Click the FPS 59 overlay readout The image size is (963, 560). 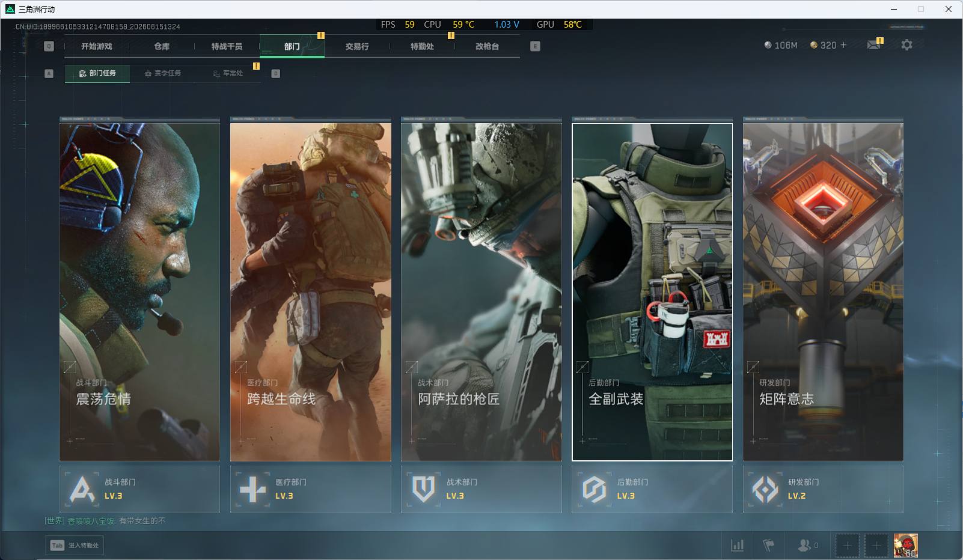click(x=397, y=25)
